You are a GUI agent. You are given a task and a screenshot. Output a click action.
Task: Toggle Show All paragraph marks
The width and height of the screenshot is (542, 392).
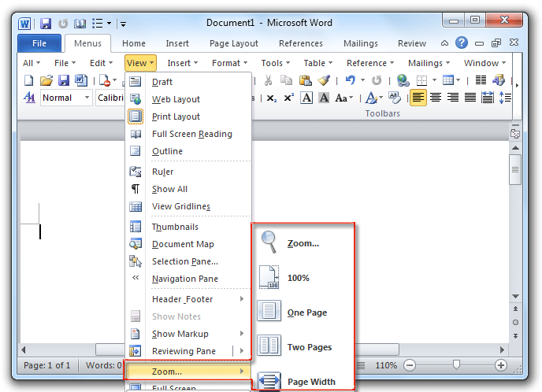pos(189,189)
